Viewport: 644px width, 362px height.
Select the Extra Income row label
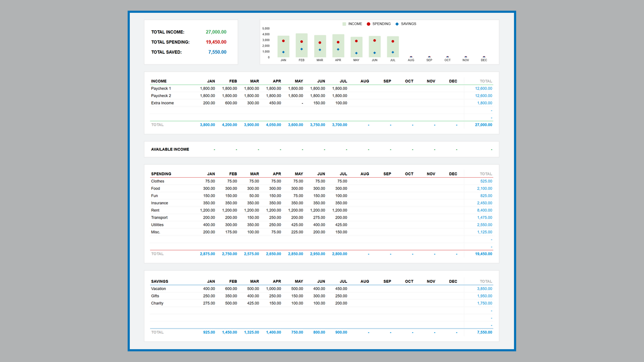[x=162, y=103]
